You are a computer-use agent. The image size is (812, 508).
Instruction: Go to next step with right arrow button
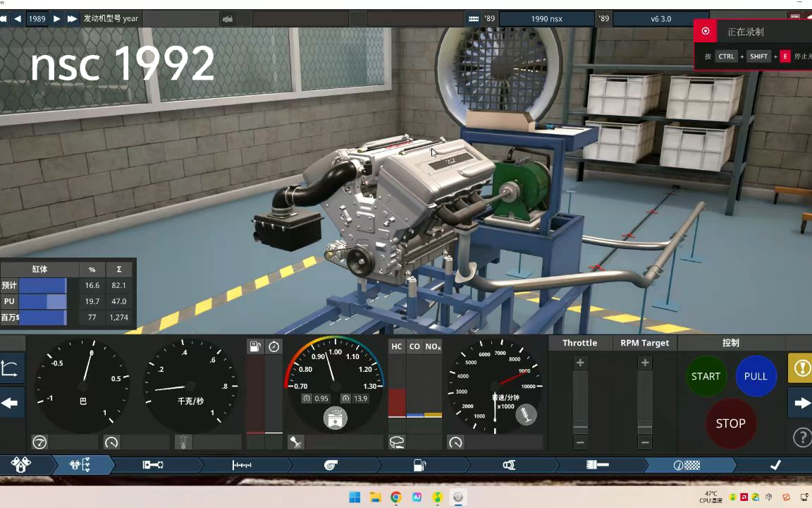[x=801, y=404]
